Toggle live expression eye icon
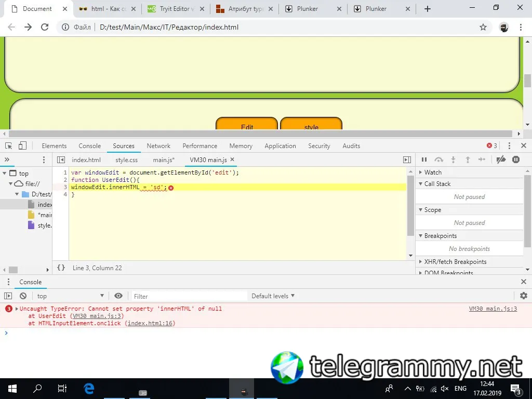The width and height of the screenshot is (532, 399). click(118, 296)
